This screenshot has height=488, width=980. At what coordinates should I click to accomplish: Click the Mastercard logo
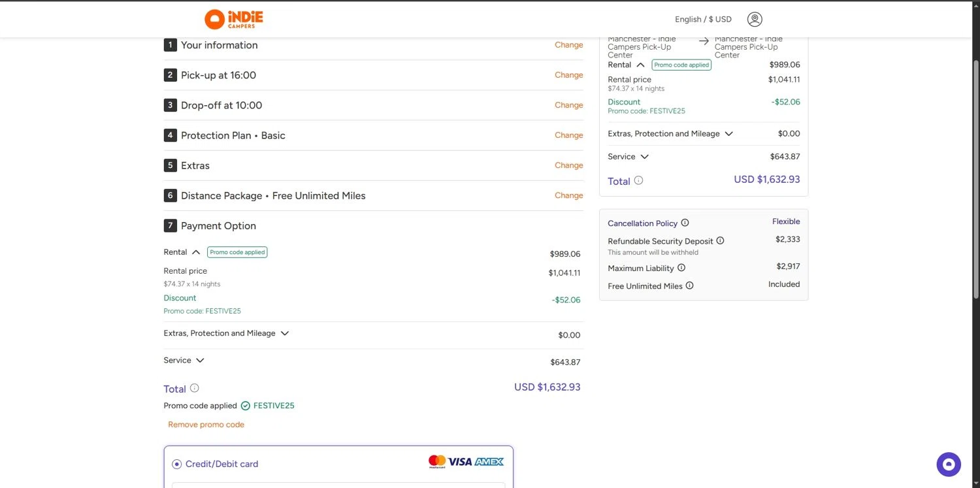[x=437, y=462]
